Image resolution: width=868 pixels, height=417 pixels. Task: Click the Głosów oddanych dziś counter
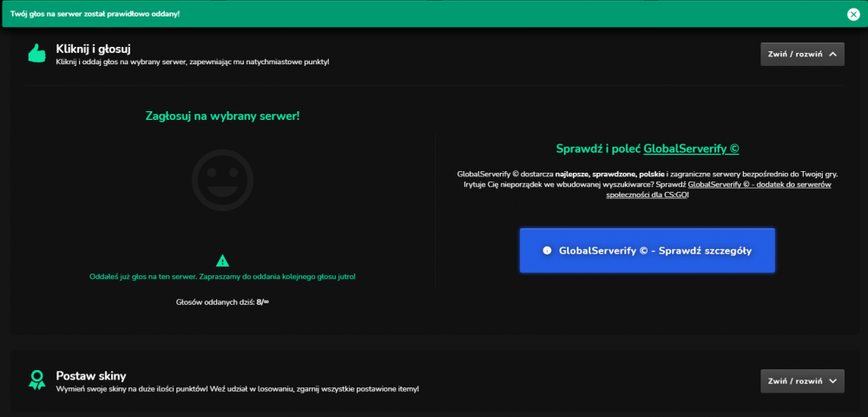point(222,302)
